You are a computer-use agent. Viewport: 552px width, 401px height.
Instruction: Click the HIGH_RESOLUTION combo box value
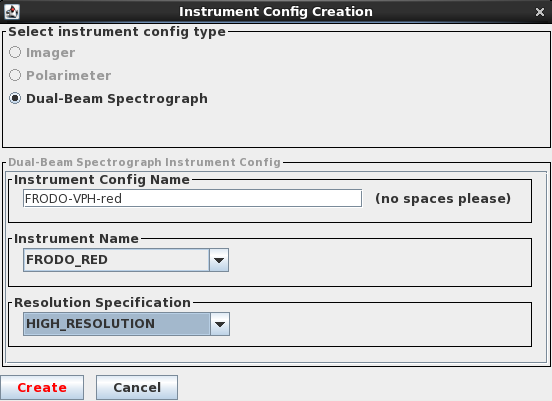click(117, 324)
